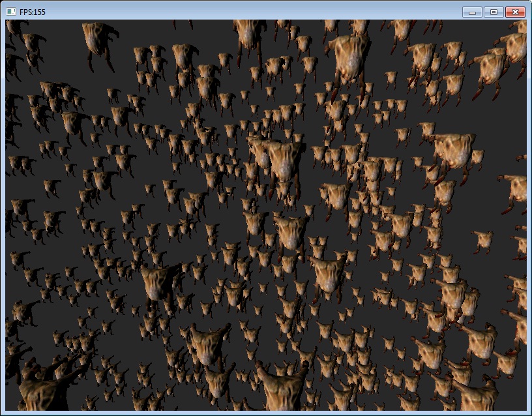Minimize the FPS render window
The height and width of the screenshot is (416, 532).
(472, 12)
